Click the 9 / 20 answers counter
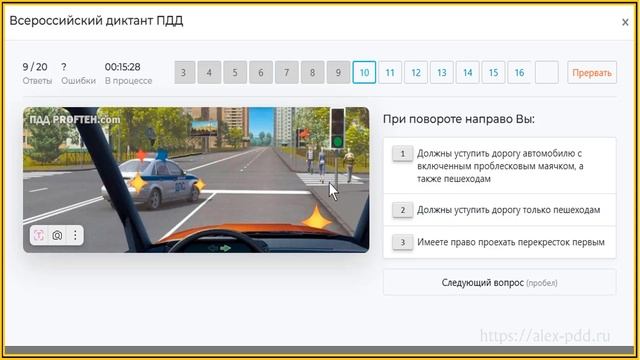The image size is (640, 360). (35, 67)
